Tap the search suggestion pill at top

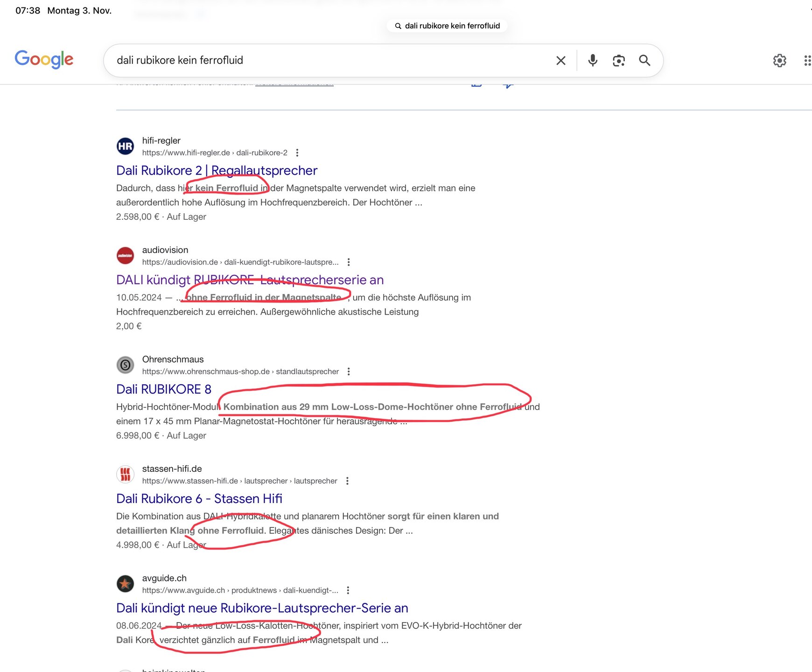[447, 26]
